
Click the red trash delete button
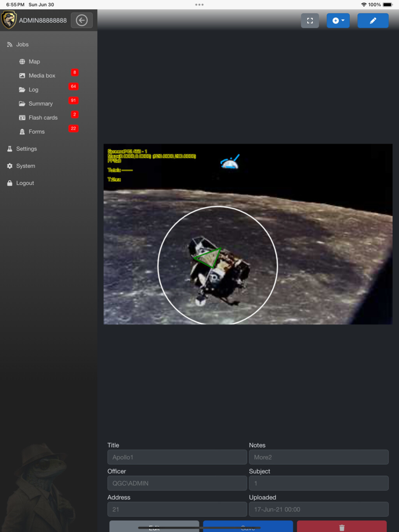click(342, 526)
